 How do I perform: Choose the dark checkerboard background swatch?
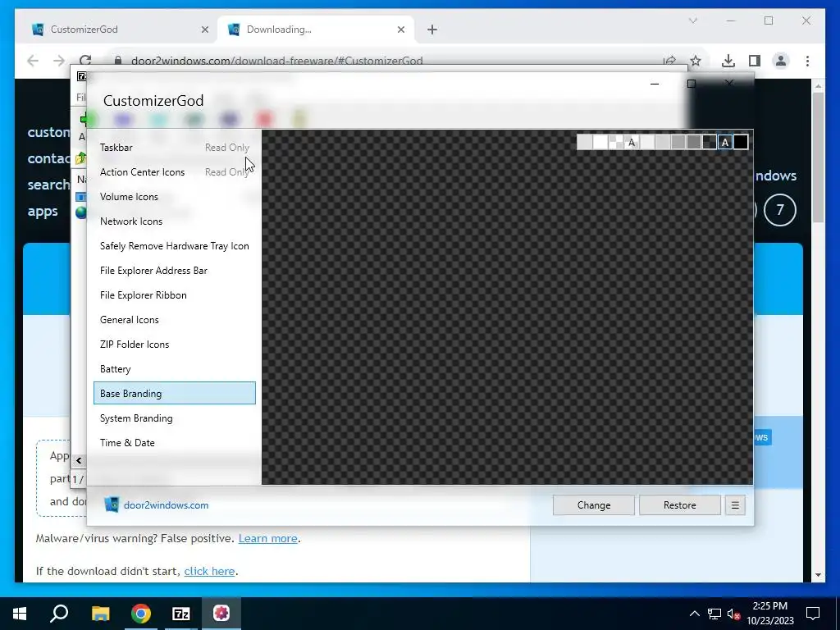710,142
